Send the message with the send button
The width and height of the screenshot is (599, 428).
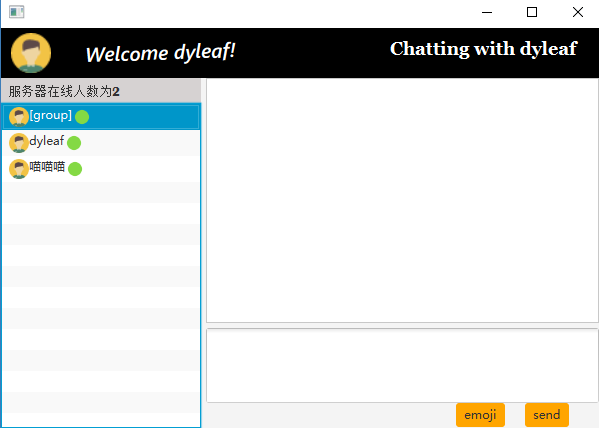coord(547,415)
